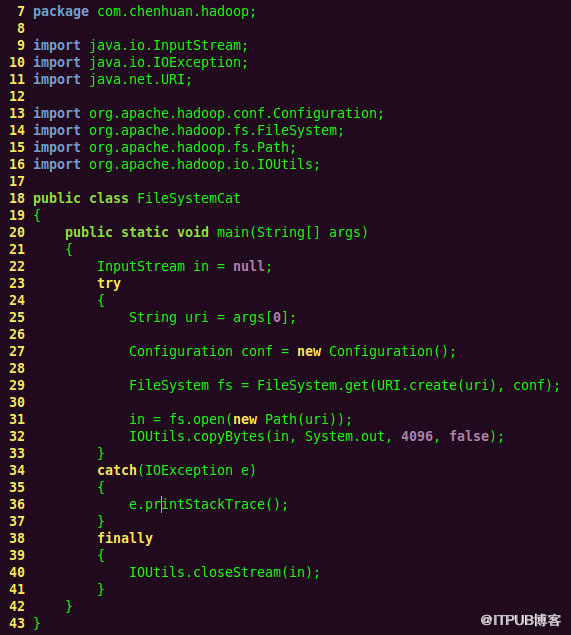Click the try keyword
The image size is (571, 635).
109,283
